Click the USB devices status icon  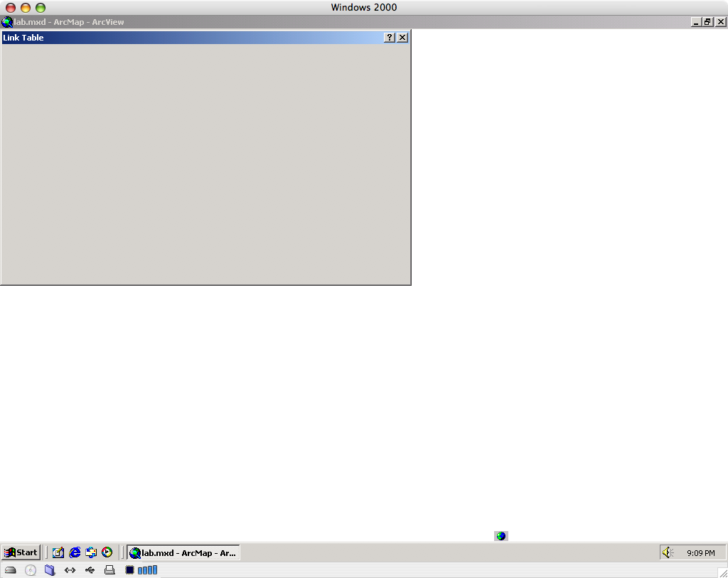point(90,570)
